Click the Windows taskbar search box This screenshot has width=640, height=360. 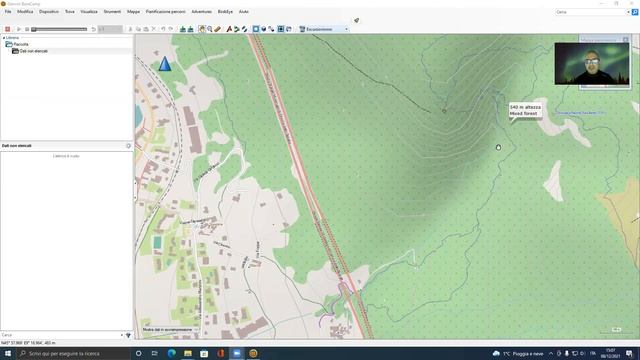(73, 353)
